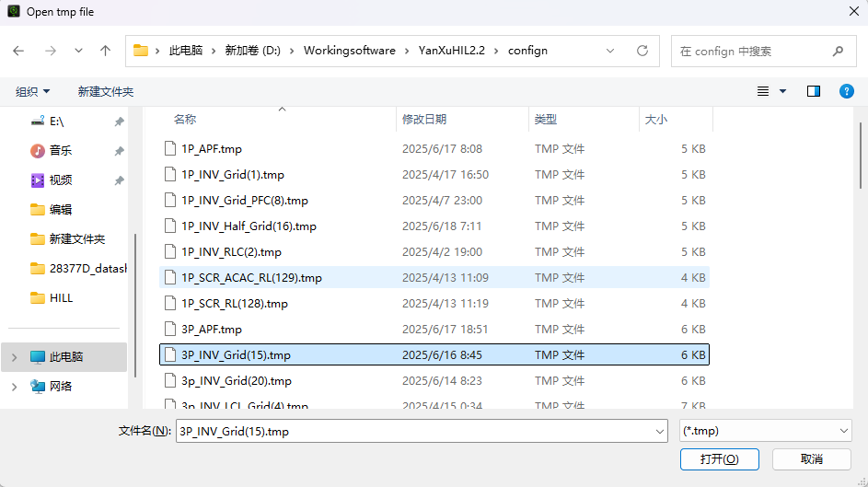Go up one folder level

(x=105, y=51)
